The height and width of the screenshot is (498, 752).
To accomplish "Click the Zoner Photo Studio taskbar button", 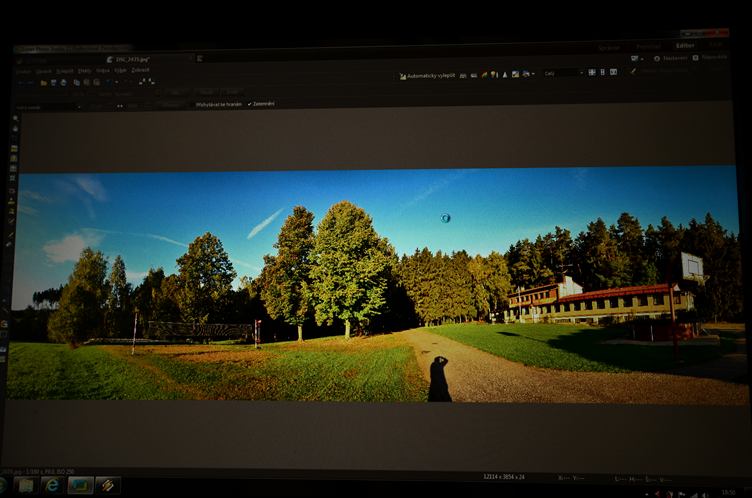I will click(80, 486).
